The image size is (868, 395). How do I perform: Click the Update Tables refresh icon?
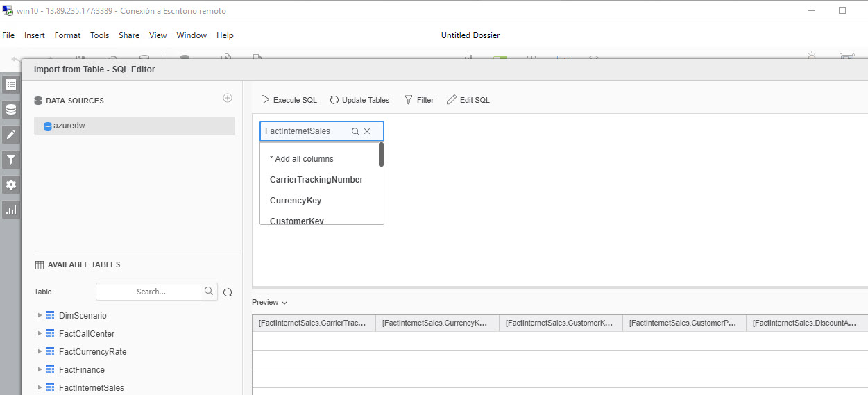point(334,100)
